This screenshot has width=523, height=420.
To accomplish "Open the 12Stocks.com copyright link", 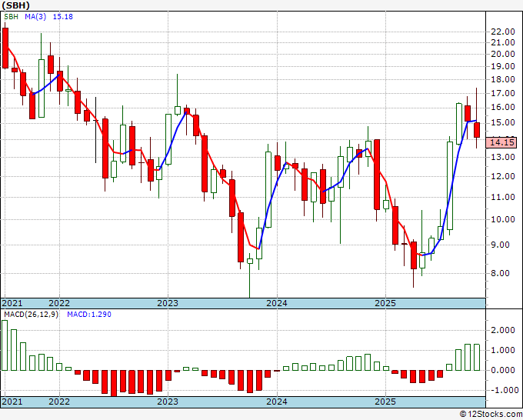I will point(491,415).
